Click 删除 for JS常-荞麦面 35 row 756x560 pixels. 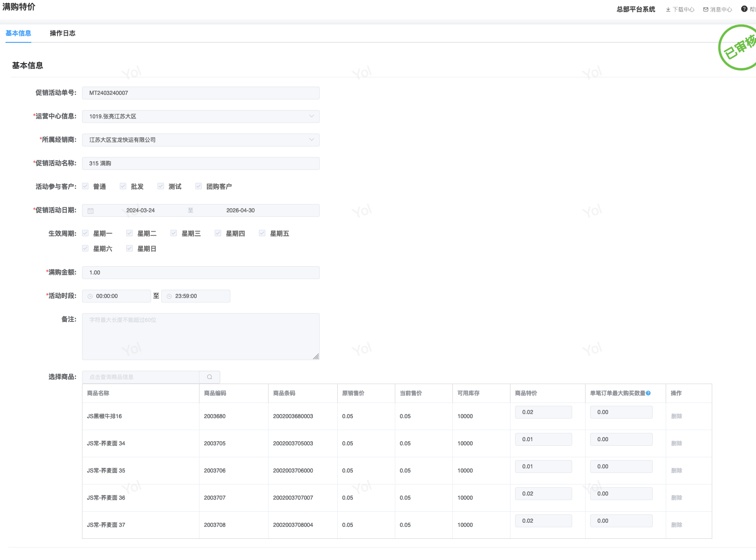(x=676, y=471)
